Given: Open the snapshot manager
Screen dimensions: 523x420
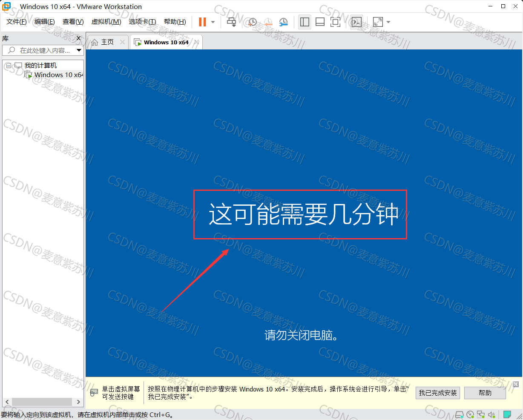Looking at the screenshot, I should [x=283, y=22].
